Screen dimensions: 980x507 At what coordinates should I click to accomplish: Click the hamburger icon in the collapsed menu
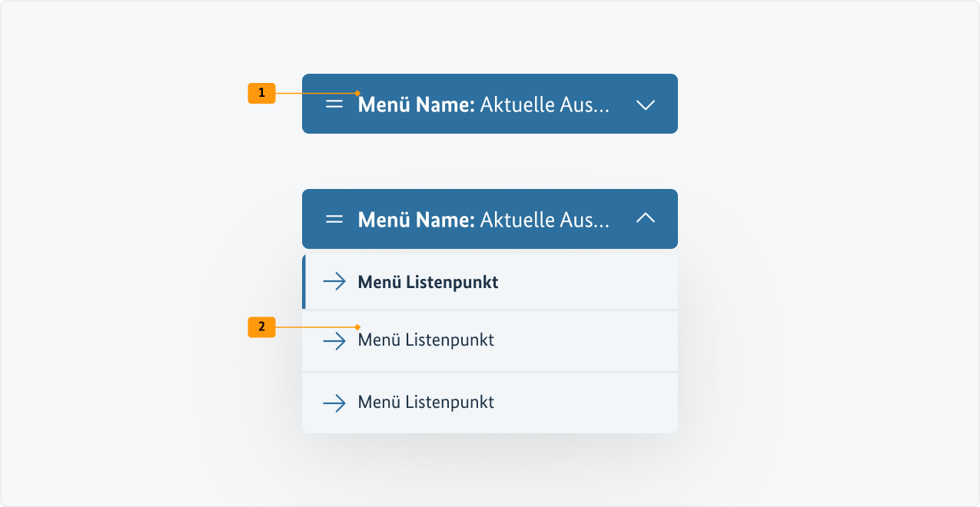pos(334,104)
